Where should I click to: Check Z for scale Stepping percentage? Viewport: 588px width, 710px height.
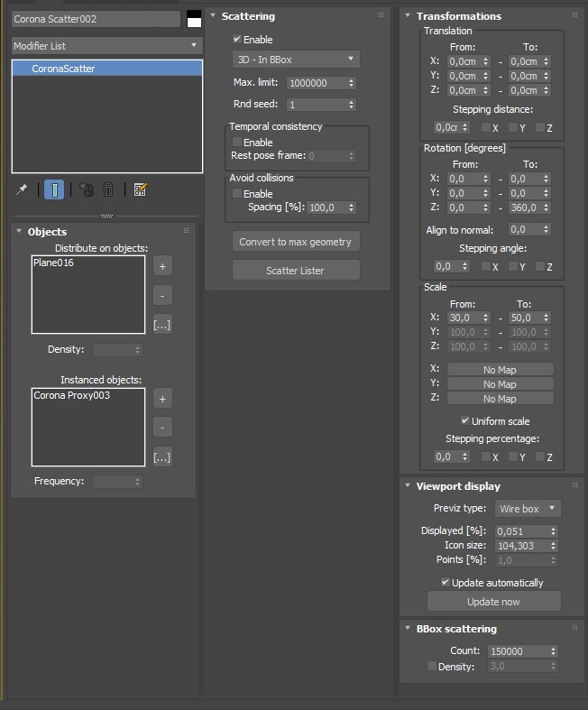pyautogui.click(x=540, y=456)
